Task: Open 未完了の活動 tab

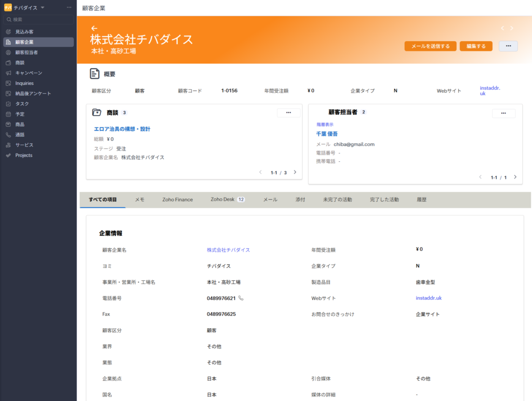Action: pyautogui.click(x=337, y=200)
